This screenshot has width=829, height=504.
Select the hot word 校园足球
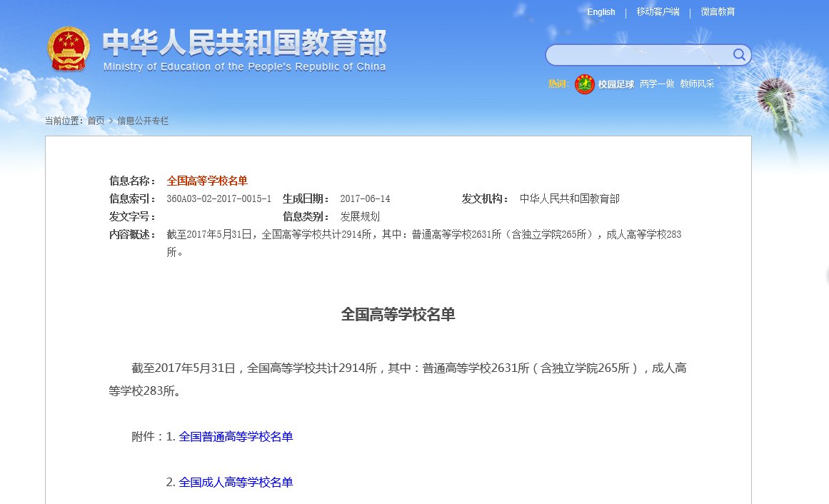[617, 84]
